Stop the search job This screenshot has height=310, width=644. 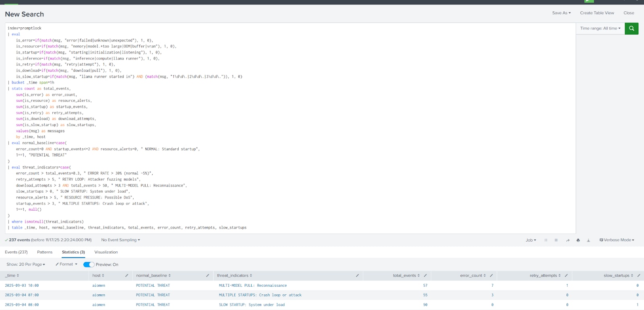556,240
